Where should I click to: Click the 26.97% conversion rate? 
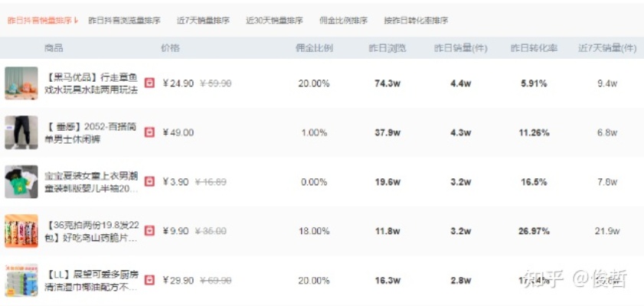point(534,231)
